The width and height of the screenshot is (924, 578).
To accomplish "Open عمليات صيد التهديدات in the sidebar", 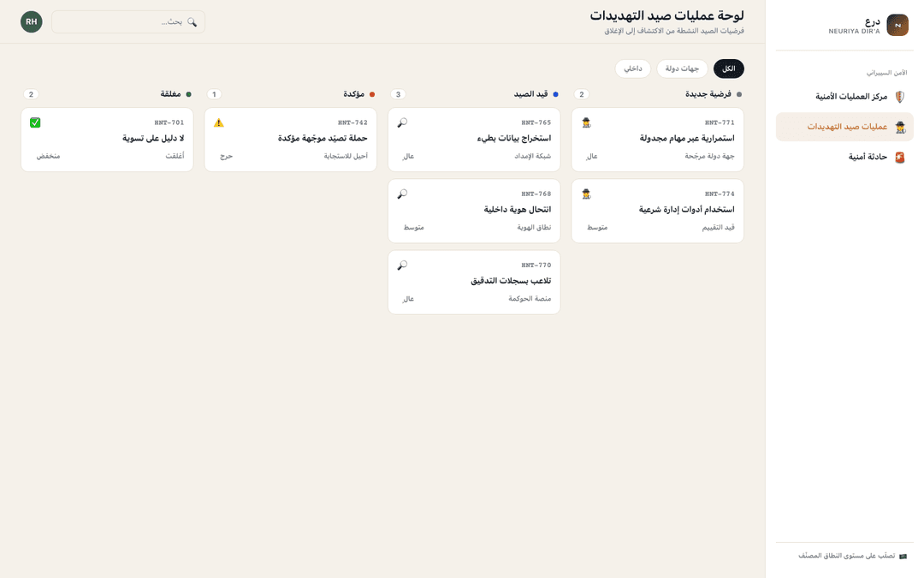I will (844, 127).
